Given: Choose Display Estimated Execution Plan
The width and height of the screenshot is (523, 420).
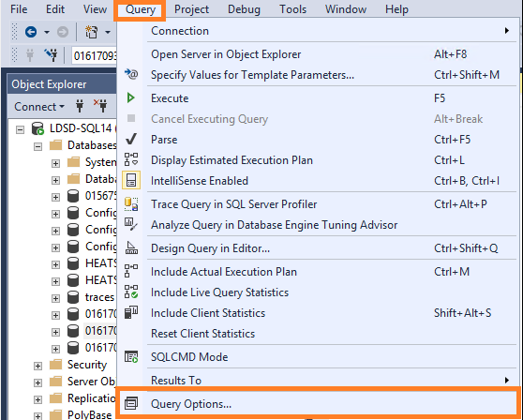Looking at the screenshot, I should click(318, 160).
